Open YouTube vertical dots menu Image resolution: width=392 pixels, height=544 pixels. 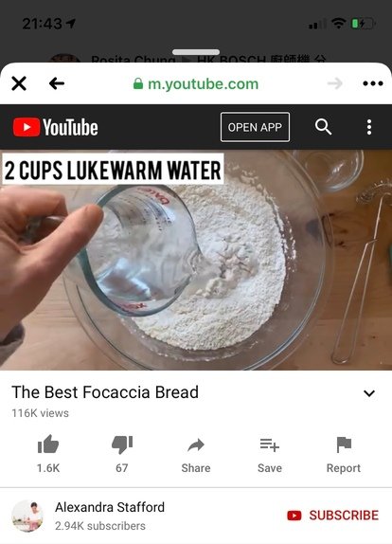(x=369, y=127)
